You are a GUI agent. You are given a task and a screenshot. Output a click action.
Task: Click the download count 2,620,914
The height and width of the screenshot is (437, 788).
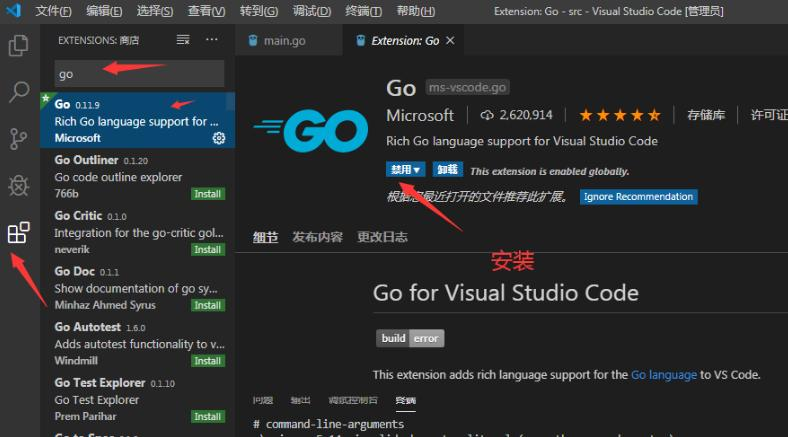[517, 115]
